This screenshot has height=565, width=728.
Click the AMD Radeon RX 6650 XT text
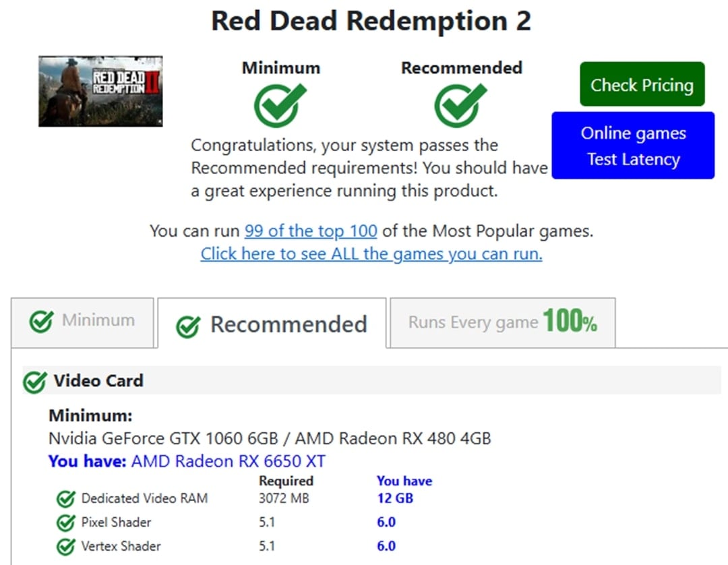[229, 461]
